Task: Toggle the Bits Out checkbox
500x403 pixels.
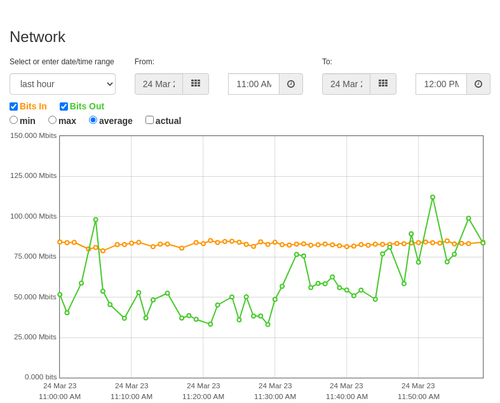Action: pyautogui.click(x=64, y=106)
